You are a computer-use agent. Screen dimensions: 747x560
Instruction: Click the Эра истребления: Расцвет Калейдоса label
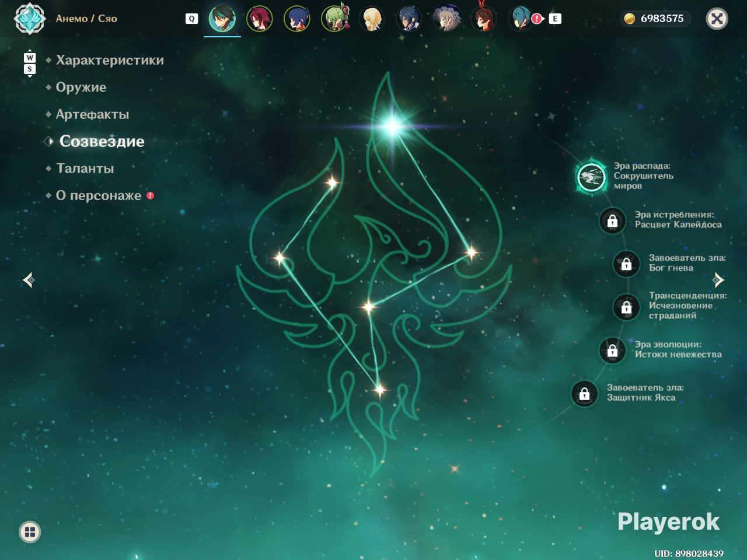tap(678, 220)
